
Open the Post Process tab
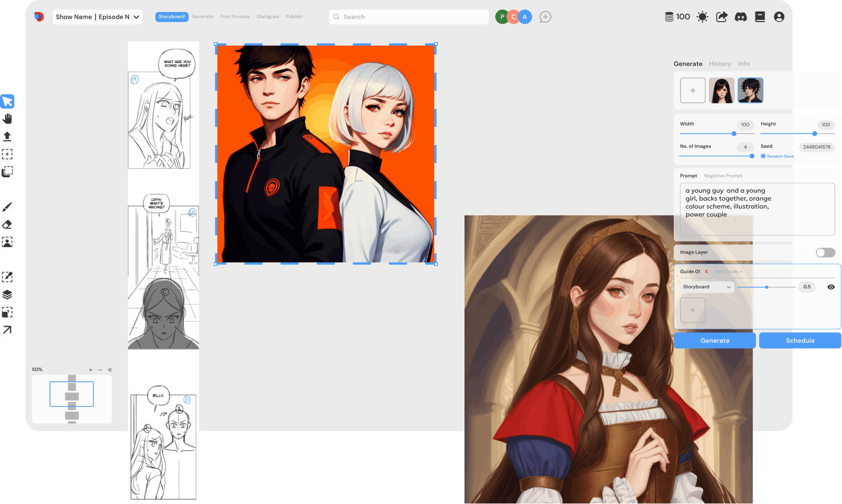235,17
